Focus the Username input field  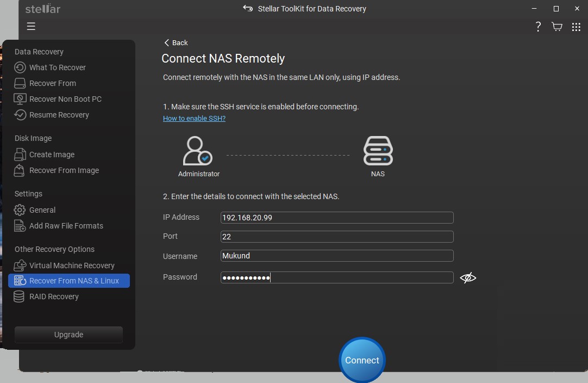tap(337, 256)
